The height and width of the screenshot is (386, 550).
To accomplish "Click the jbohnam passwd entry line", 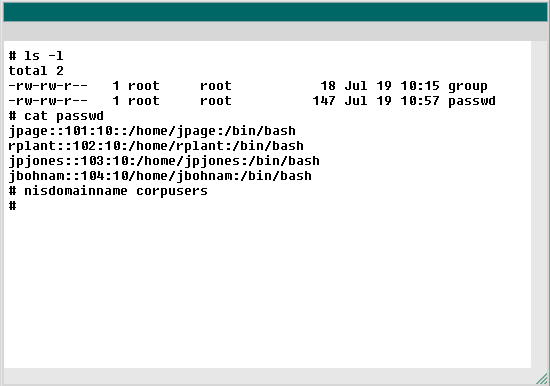I will click(160, 176).
